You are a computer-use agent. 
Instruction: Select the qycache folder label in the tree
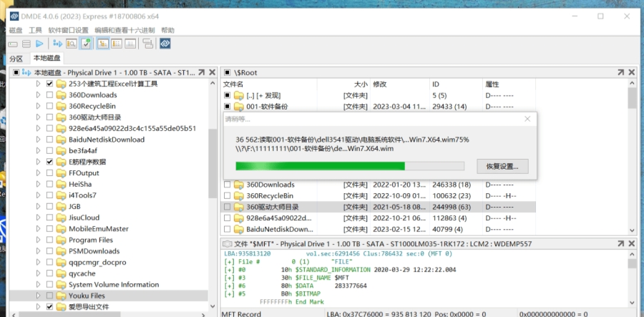click(82, 273)
